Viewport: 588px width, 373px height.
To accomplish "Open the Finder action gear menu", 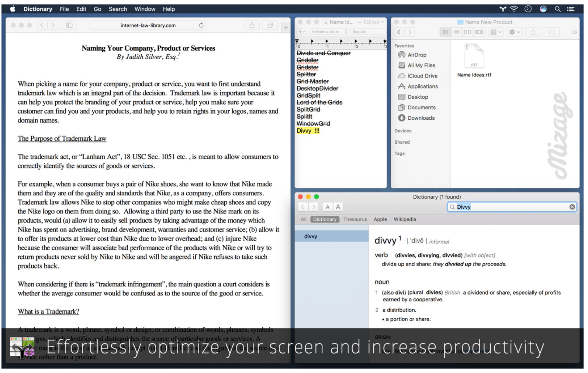I will [x=514, y=32].
